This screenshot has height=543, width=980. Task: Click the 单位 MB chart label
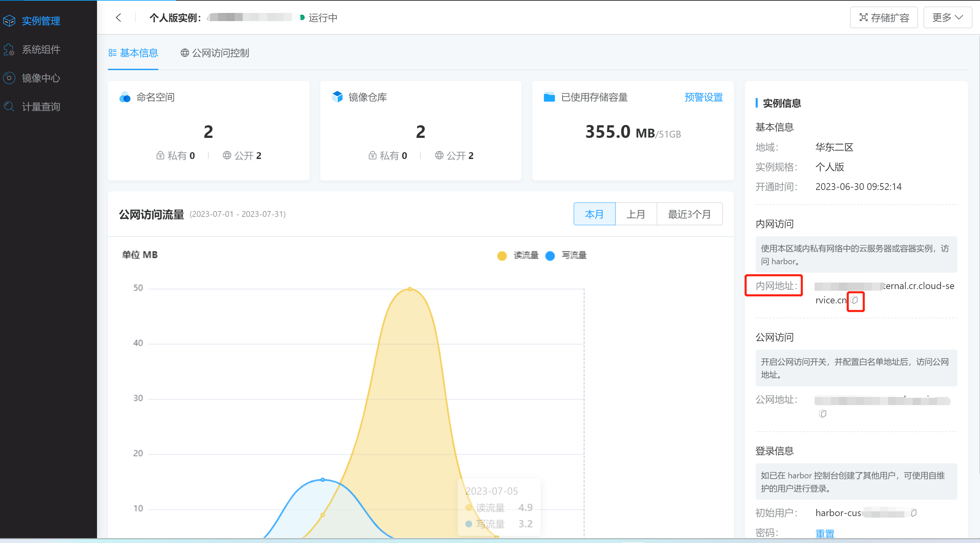tap(140, 255)
